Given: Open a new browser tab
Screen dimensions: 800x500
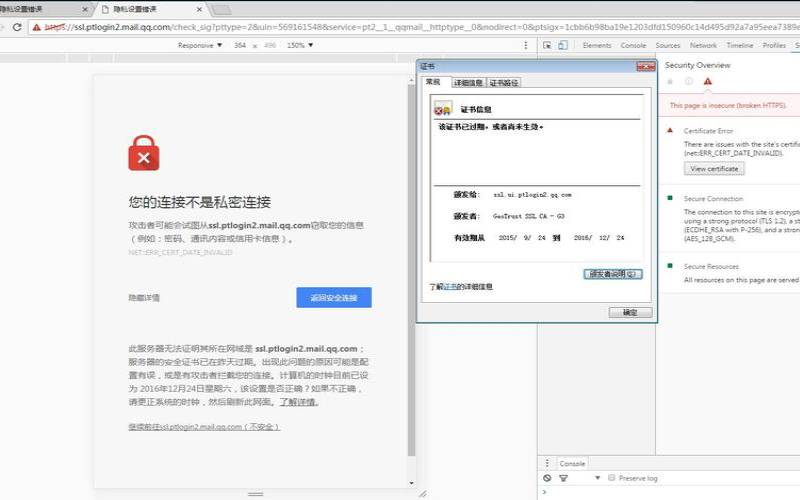Looking at the screenshot, I should [x=221, y=9].
